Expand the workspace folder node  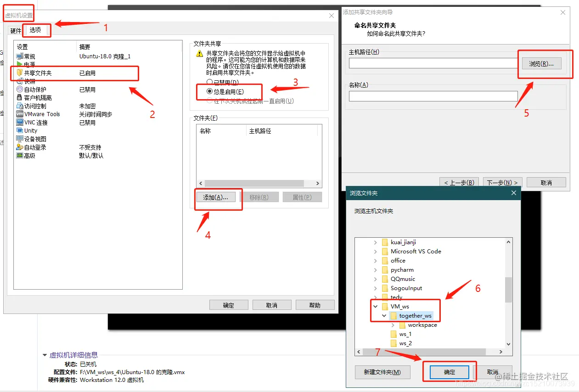[x=393, y=325]
